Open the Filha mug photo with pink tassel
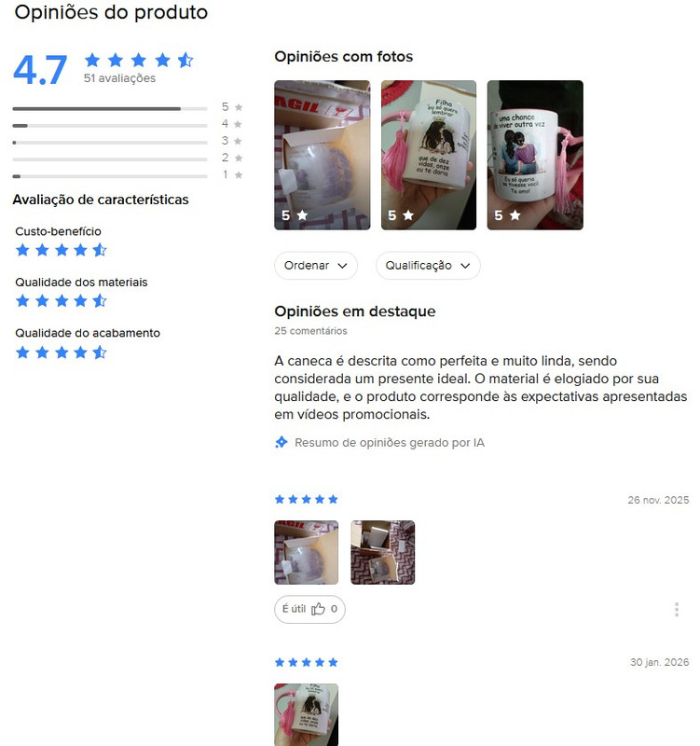This screenshot has height=746, width=700. pos(429,155)
